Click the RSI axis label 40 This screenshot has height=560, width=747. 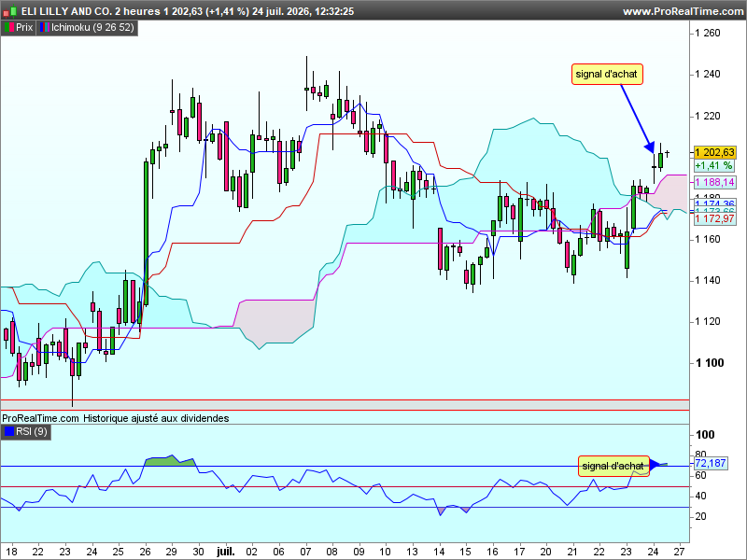[701, 496]
